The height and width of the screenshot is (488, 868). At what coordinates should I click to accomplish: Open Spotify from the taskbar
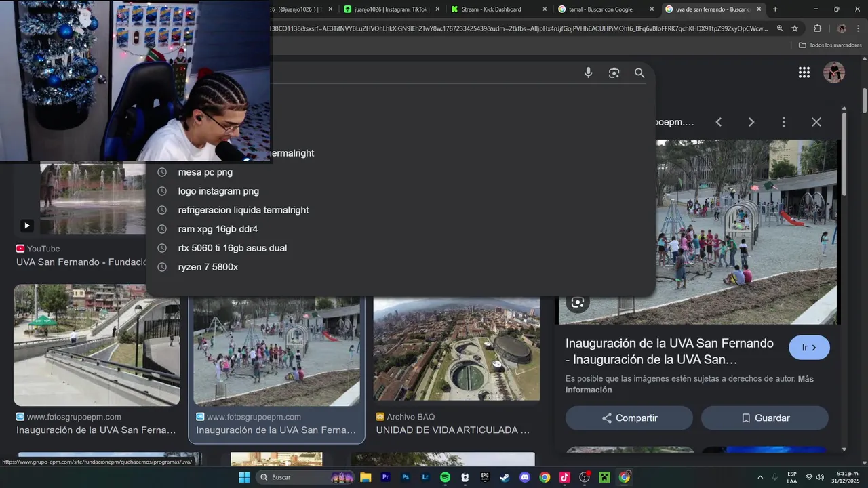coord(445,477)
